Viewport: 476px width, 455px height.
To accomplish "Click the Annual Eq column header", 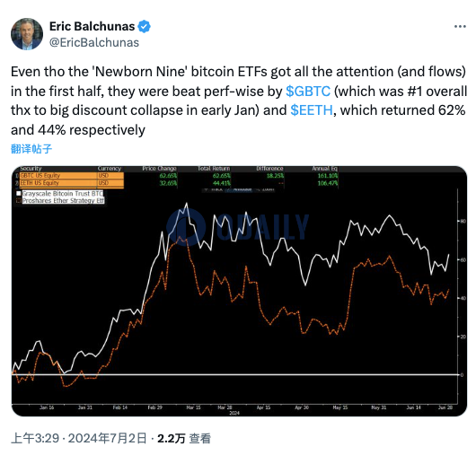I will click(x=324, y=169).
